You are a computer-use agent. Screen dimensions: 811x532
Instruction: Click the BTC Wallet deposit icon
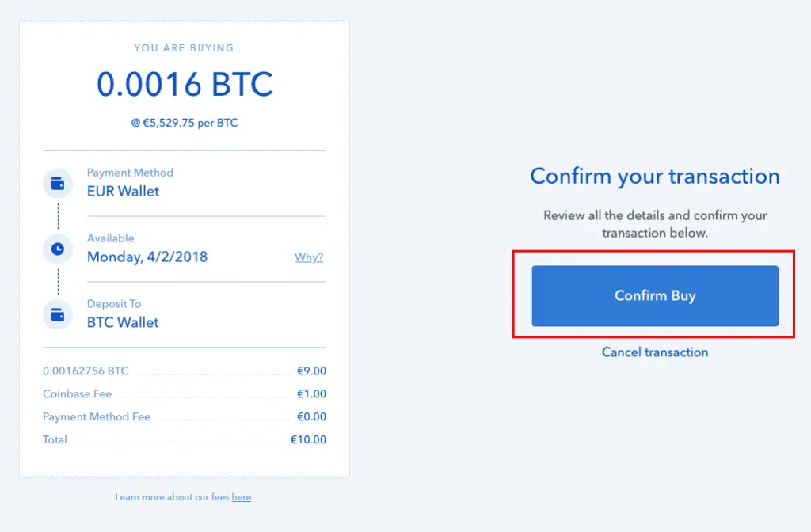click(x=58, y=315)
